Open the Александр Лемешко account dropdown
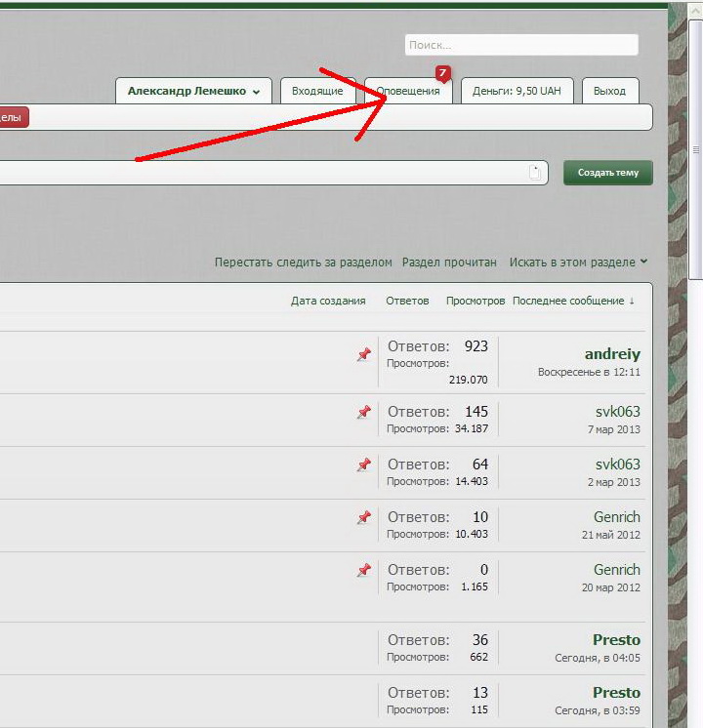Screen dimensions: 703x728 (193, 91)
